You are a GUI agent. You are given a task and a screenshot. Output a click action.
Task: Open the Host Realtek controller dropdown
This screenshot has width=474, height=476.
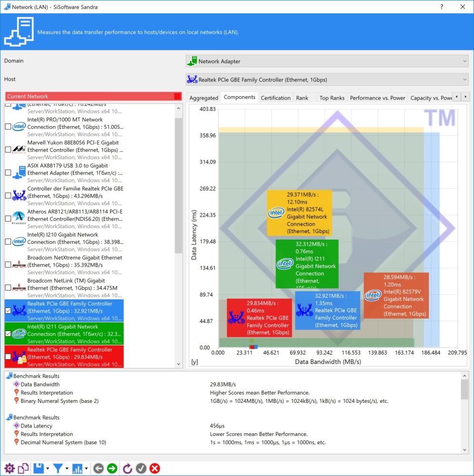coord(327,79)
